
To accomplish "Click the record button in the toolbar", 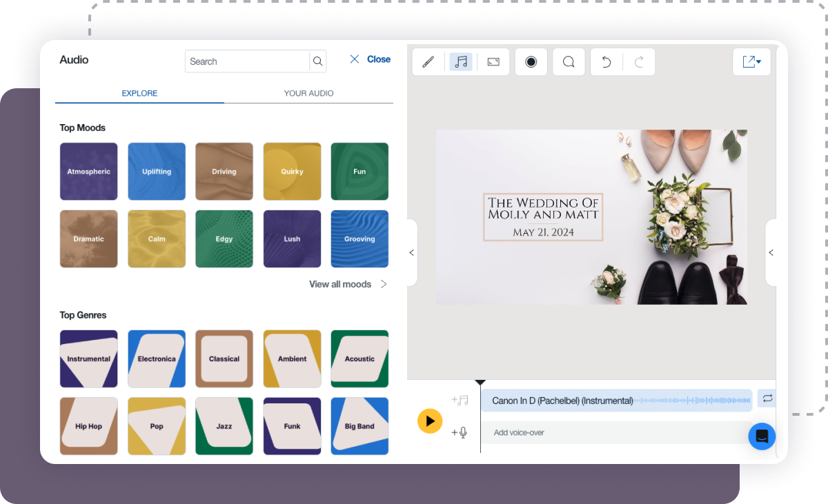I will [531, 61].
